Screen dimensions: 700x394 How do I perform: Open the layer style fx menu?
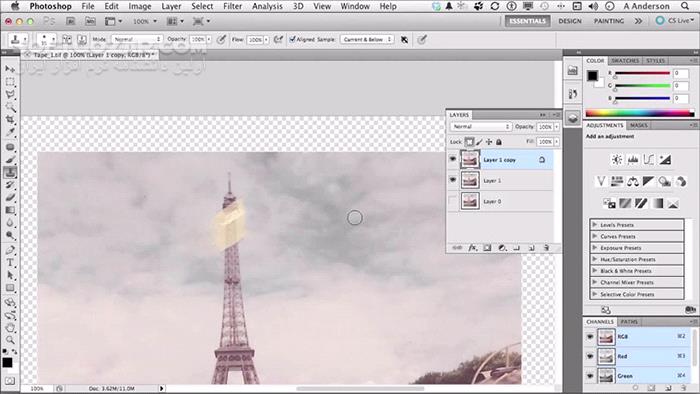[x=472, y=248]
